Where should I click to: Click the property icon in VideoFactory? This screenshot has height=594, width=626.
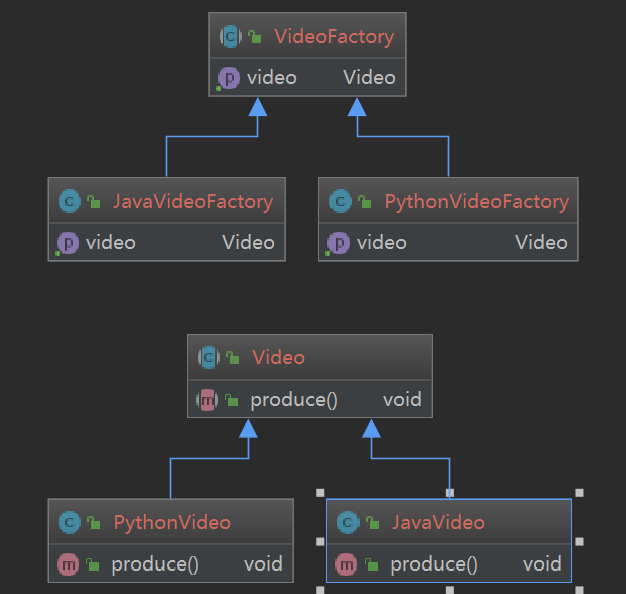(229, 77)
